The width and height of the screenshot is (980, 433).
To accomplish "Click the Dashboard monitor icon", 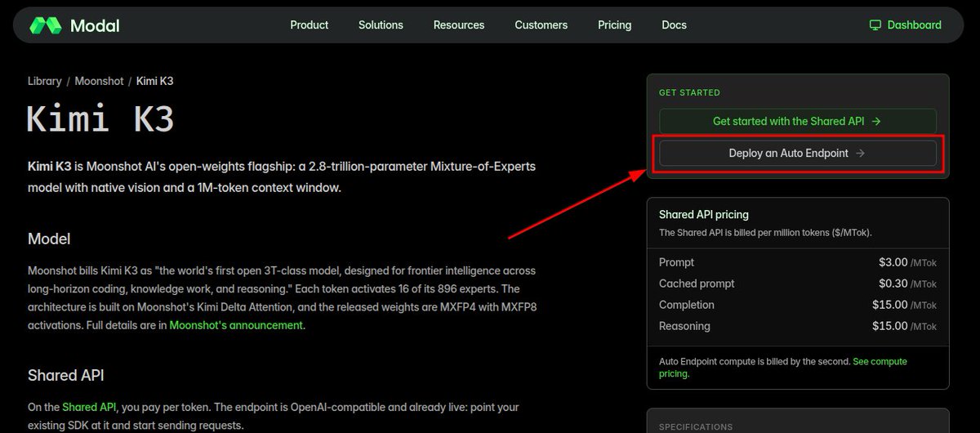I will tap(875, 25).
